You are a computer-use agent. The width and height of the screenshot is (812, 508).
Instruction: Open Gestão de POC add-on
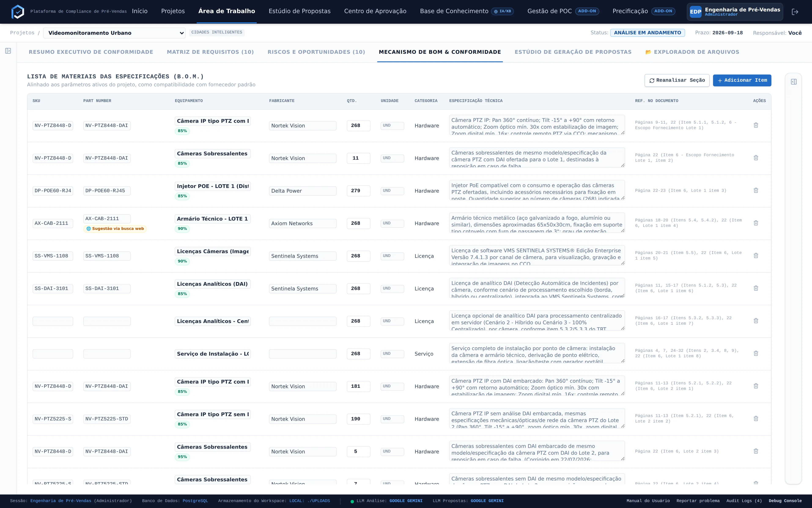pyautogui.click(x=549, y=11)
